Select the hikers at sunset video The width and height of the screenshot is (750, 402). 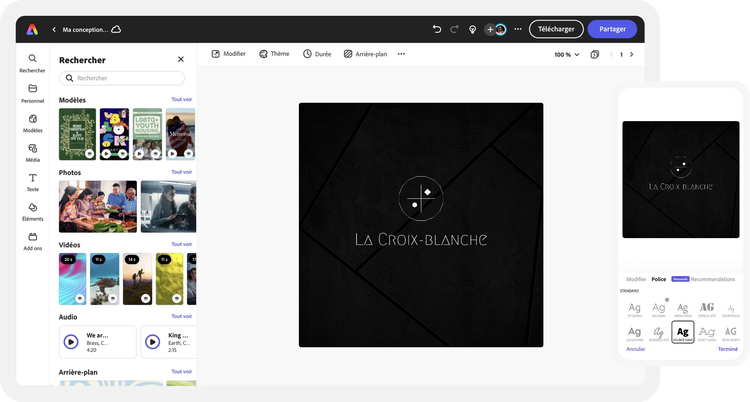coord(137,279)
